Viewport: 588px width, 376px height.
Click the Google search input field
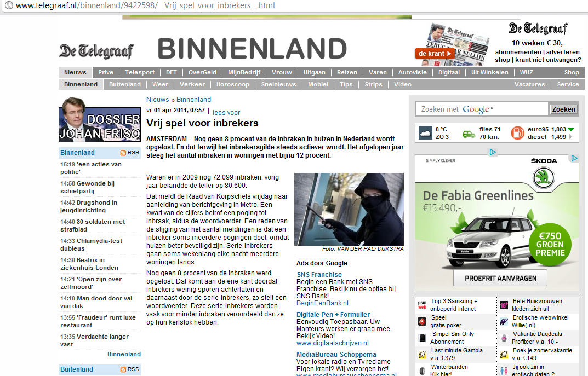click(482, 109)
